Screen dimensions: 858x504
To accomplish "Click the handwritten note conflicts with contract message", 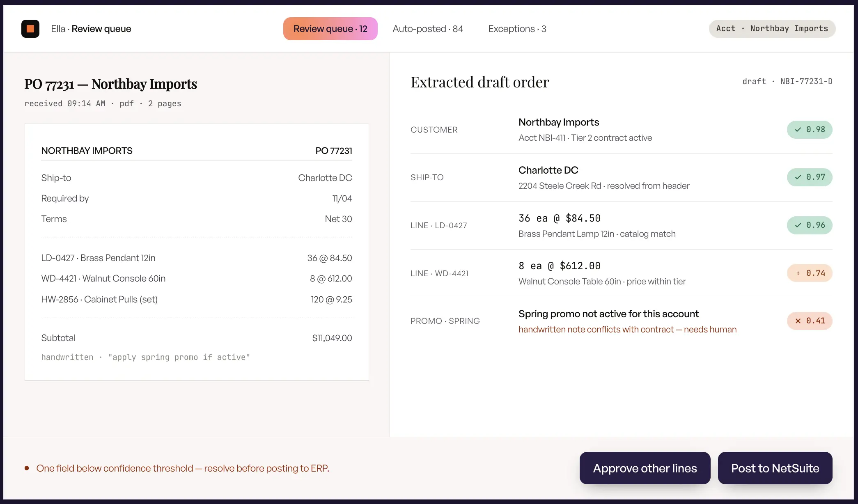I will [x=628, y=330].
